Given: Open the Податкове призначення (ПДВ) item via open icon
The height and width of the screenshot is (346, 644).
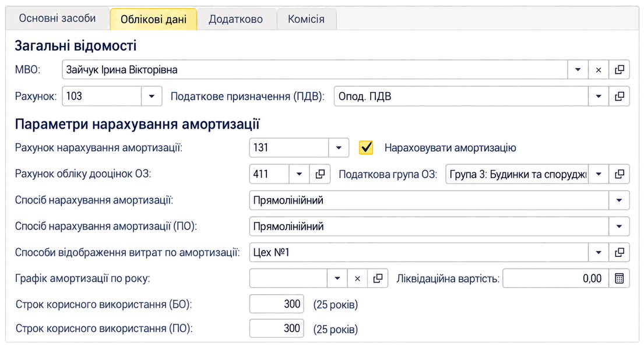Looking at the screenshot, I should click(x=619, y=97).
